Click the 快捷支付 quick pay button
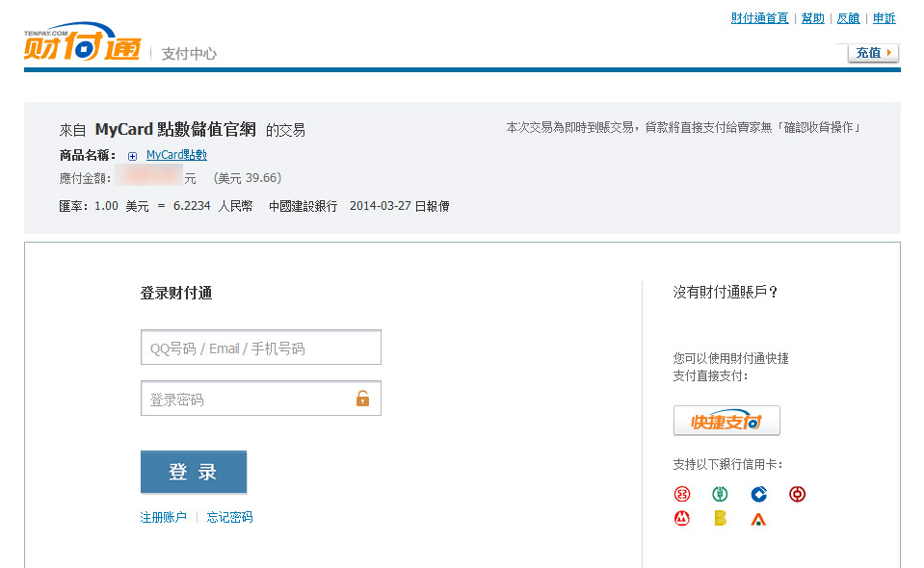The image size is (924, 568). (x=726, y=421)
